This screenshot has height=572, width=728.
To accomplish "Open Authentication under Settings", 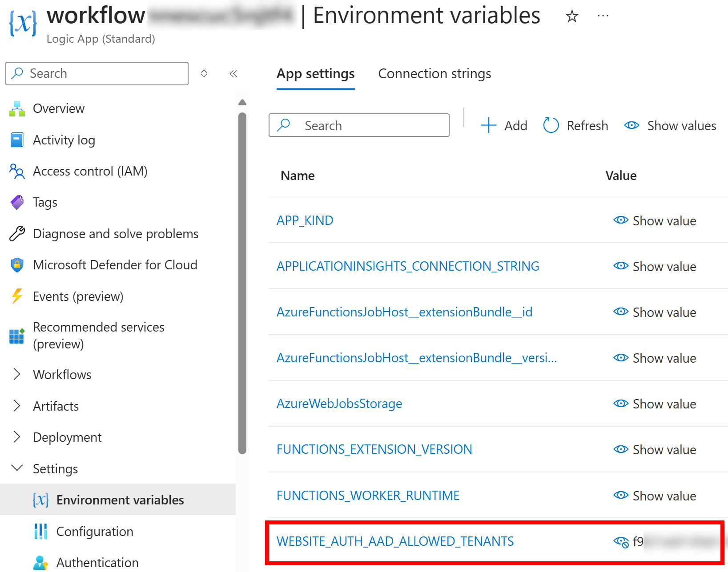I will click(x=97, y=563).
